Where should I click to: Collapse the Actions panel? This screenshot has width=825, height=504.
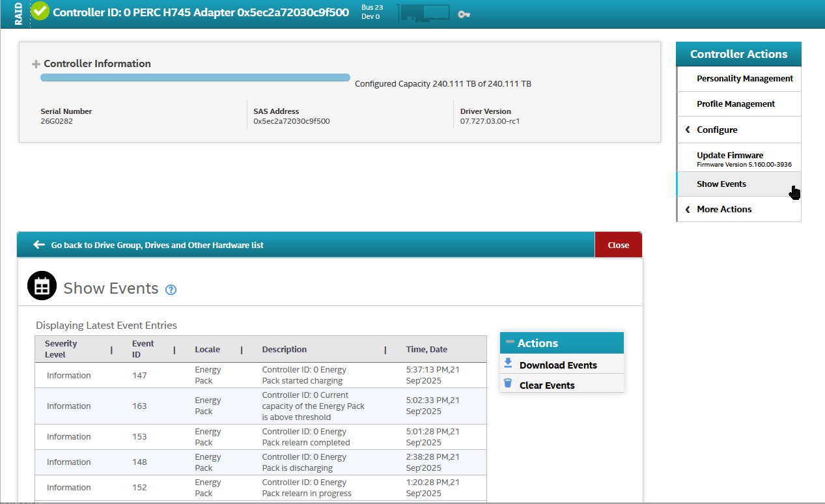(510, 342)
